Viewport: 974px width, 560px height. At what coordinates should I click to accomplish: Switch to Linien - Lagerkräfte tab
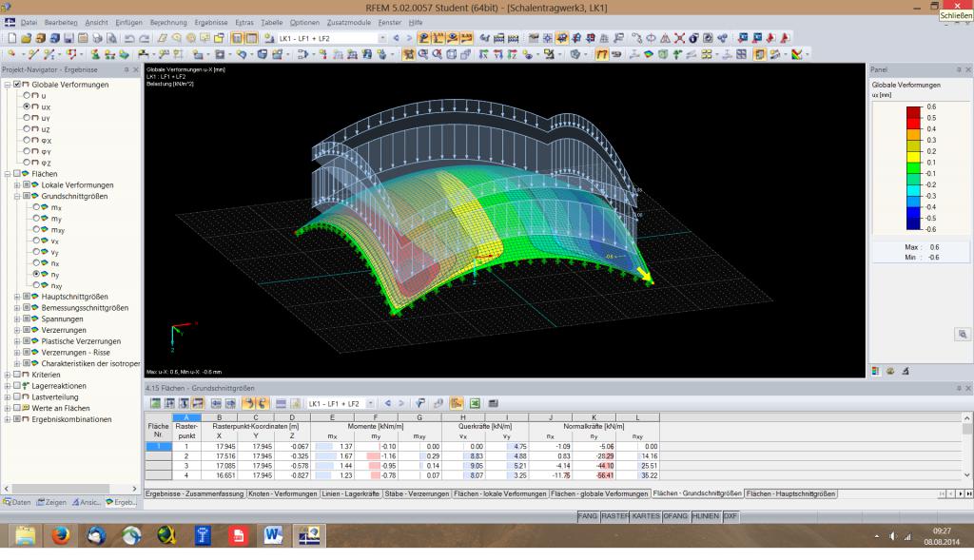pos(350,494)
